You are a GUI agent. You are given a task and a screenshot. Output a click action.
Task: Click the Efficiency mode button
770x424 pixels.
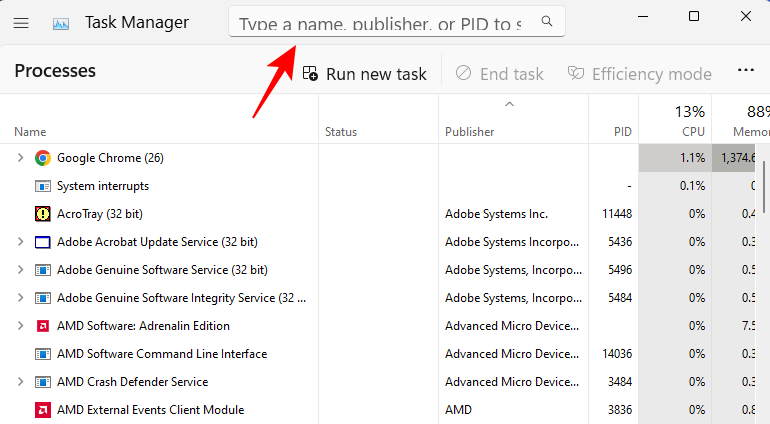point(639,74)
